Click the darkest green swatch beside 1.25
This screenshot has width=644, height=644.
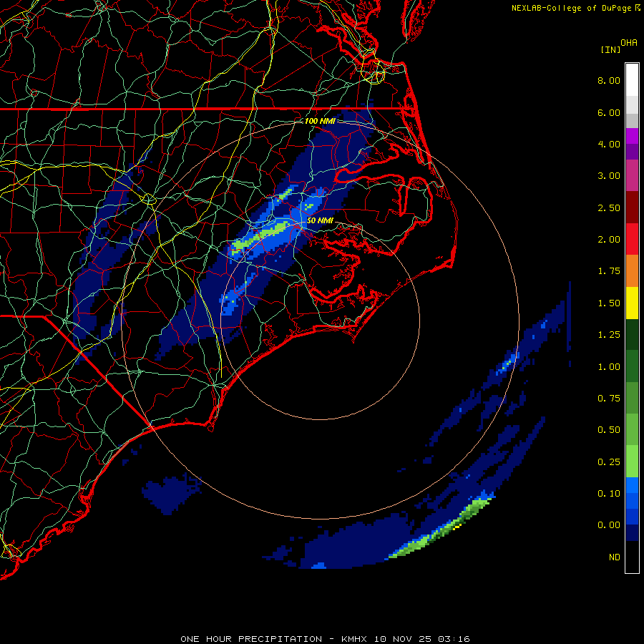632,334
